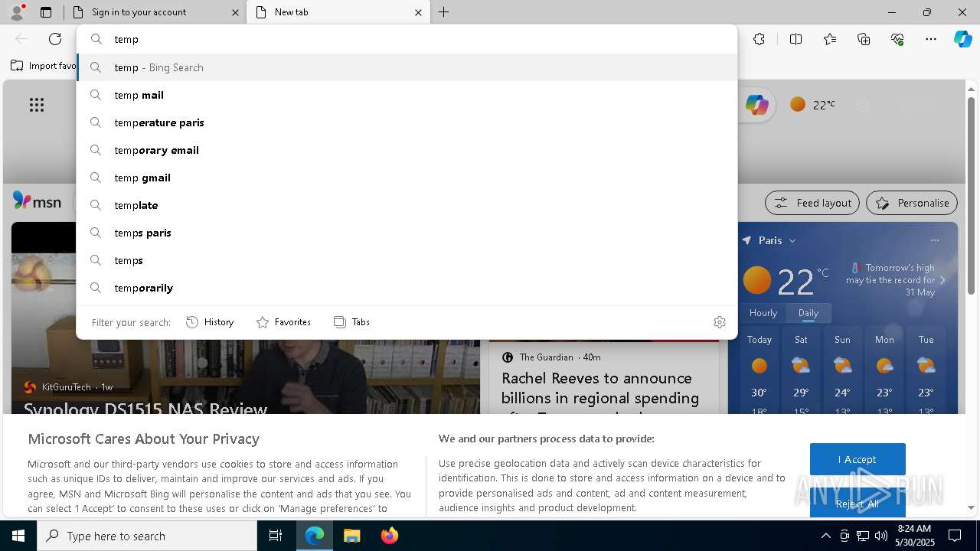Select suggestion temporarily
The image size is (980, 551).
(x=407, y=288)
